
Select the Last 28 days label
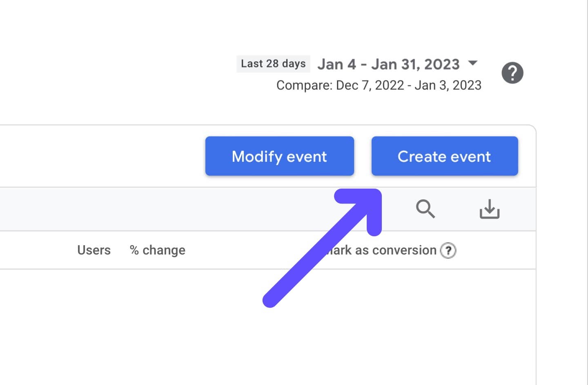coord(273,64)
